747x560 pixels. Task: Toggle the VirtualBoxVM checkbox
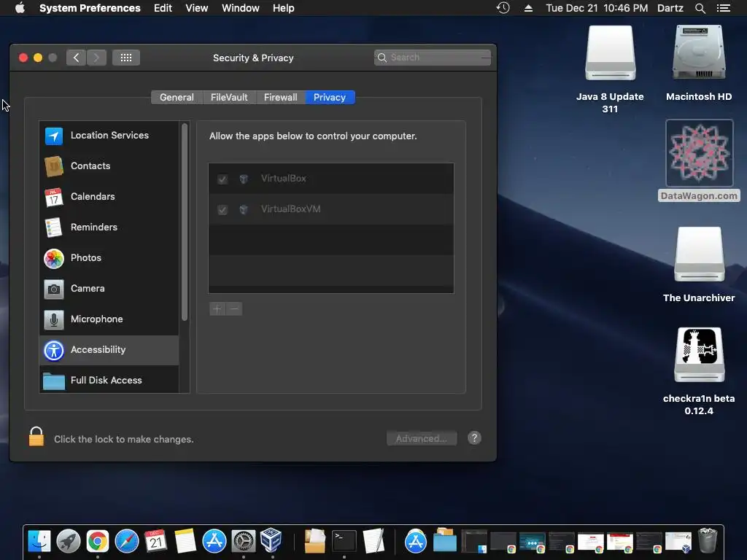point(222,209)
